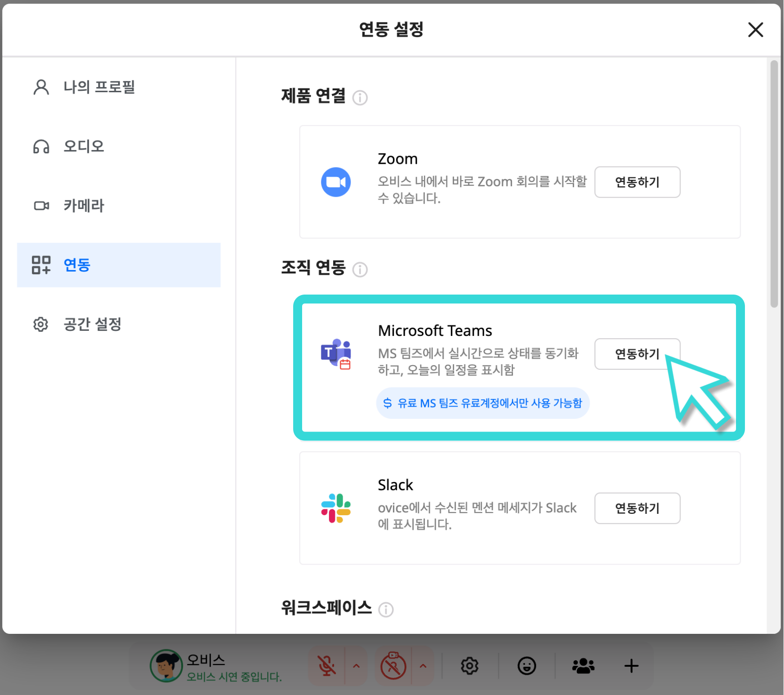Open settings gear in bottom toolbar
The image size is (784, 695).
tap(470, 666)
